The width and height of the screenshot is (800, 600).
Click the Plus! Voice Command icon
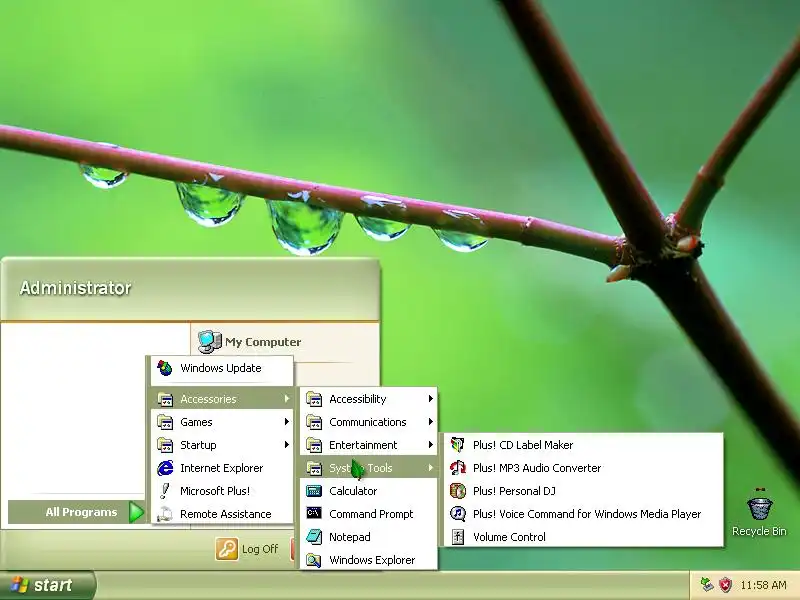click(458, 514)
